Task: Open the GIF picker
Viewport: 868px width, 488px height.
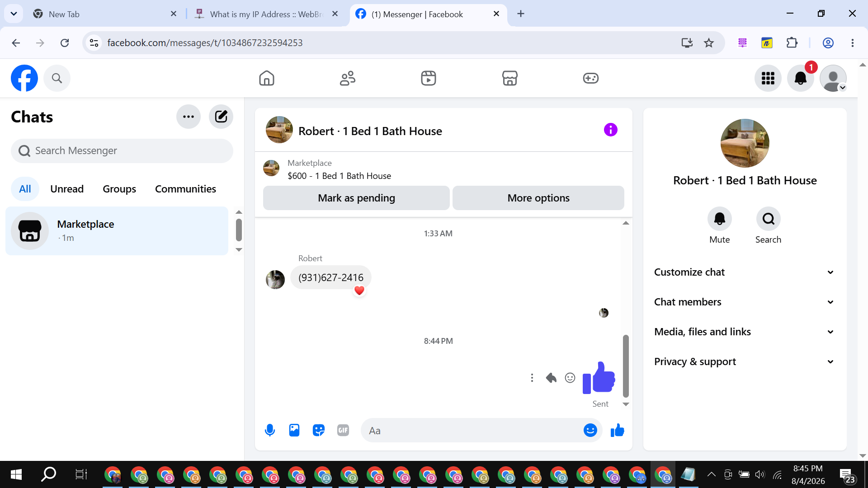Action: tap(343, 431)
